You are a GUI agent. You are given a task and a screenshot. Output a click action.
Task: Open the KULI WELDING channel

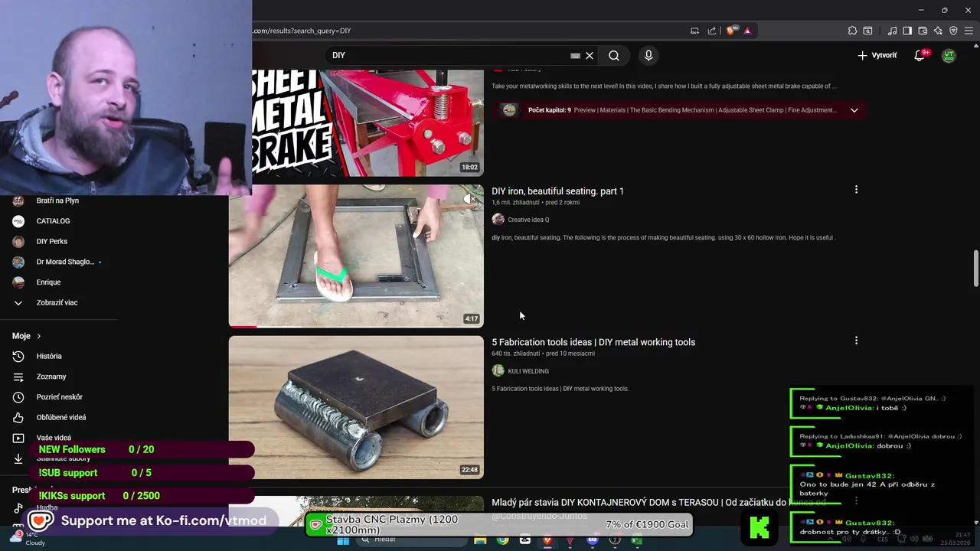528,371
